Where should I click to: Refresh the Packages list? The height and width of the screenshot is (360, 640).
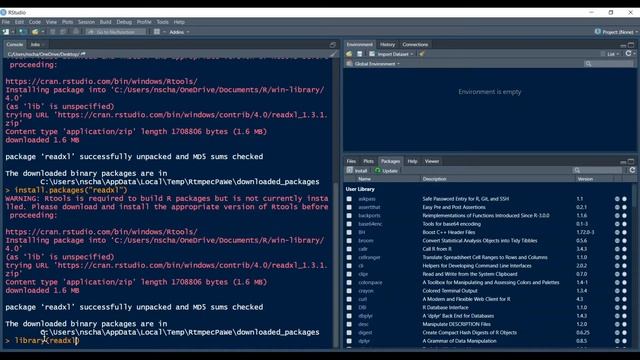pyautogui.click(x=632, y=170)
